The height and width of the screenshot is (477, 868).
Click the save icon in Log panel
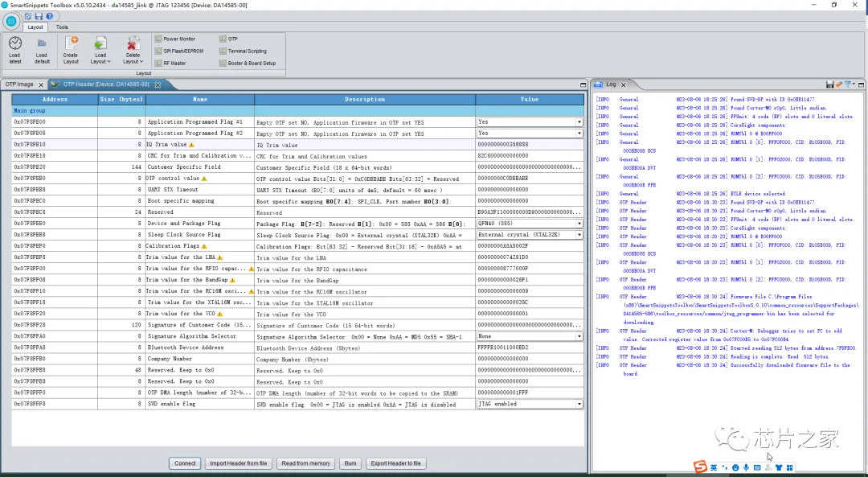[829, 84]
